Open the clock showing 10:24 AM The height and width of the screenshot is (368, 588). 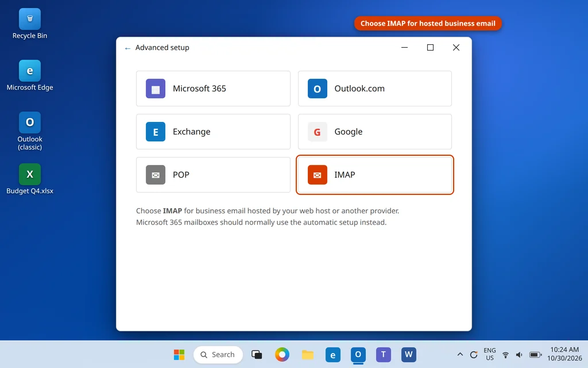tap(564, 354)
